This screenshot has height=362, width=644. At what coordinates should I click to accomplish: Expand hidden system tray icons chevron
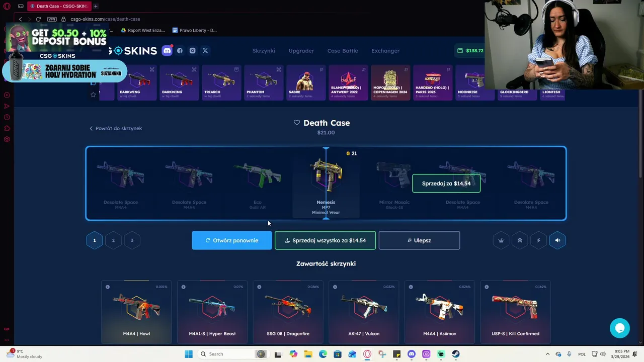tap(548, 354)
